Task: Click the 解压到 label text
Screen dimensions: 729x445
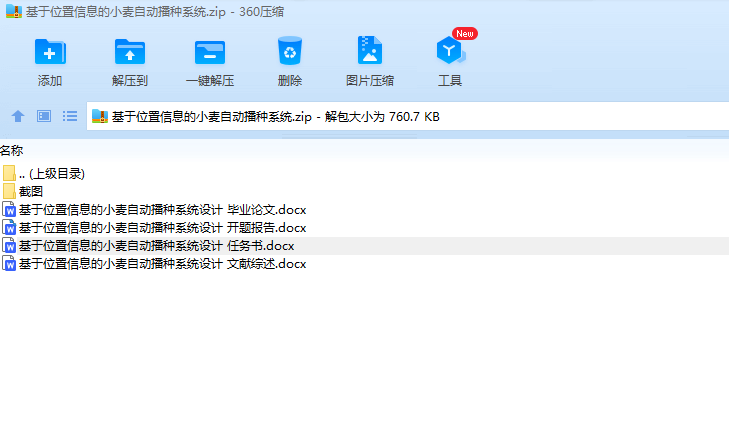Action: [x=130, y=80]
